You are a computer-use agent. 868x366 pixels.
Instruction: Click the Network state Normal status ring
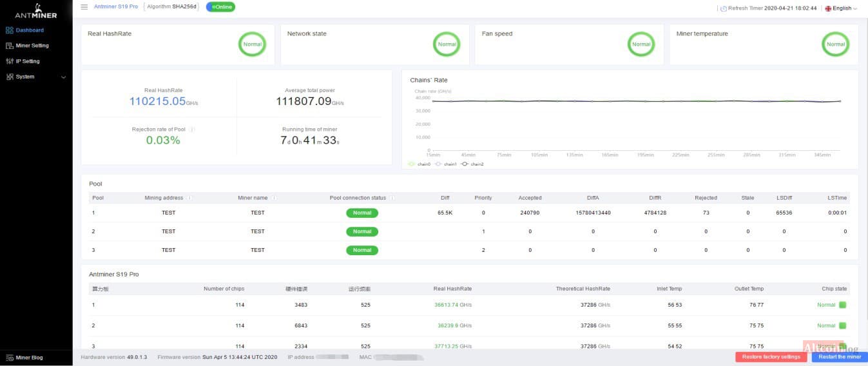coord(447,44)
